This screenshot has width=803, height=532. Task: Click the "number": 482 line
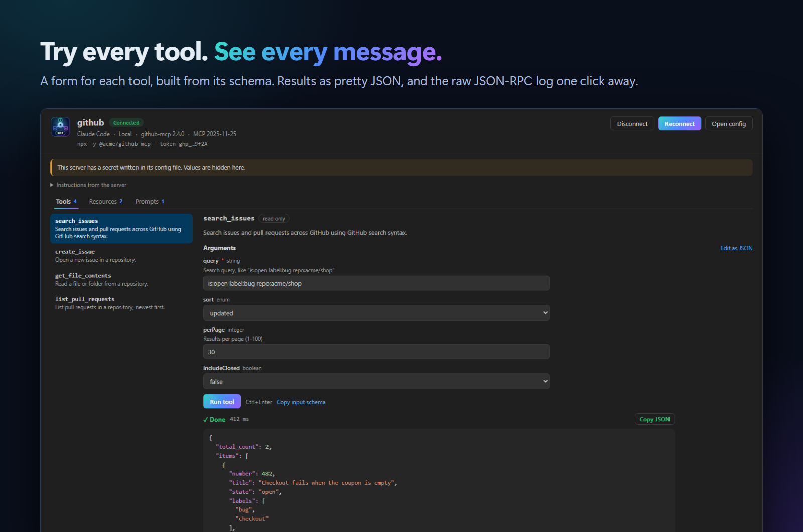coord(252,474)
